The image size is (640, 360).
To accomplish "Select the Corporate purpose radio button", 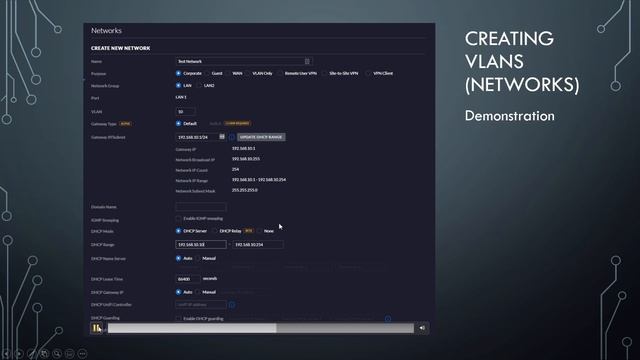I will point(178,73).
